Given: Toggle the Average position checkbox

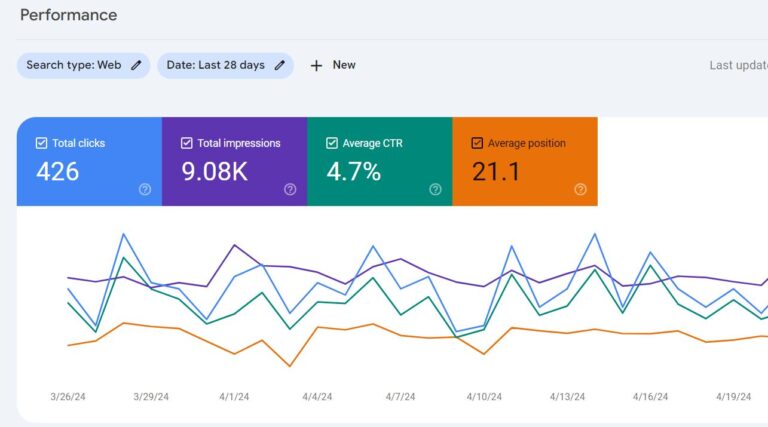Looking at the screenshot, I should pyautogui.click(x=477, y=143).
